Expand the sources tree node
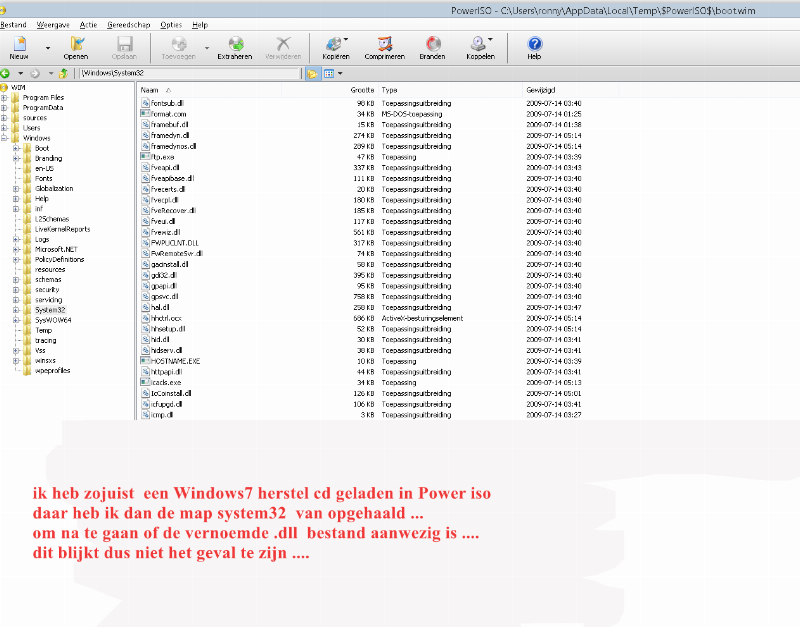This screenshot has width=800, height=627. [x=4, y=118]
